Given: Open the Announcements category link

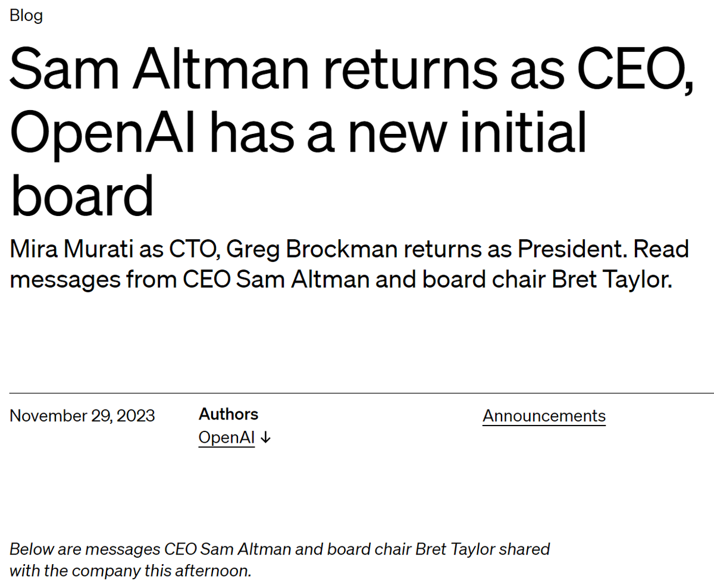Looking at the screenshot, I should click(544, 415).
